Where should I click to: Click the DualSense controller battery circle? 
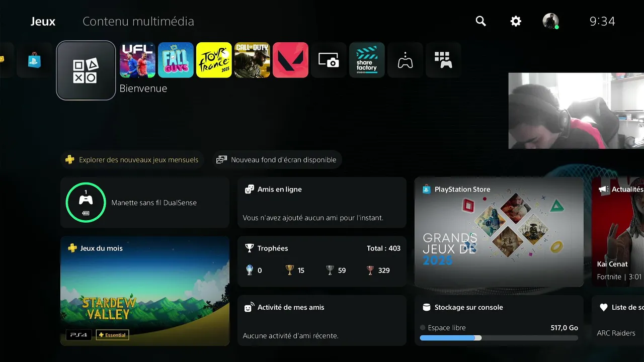click(86, 203)
